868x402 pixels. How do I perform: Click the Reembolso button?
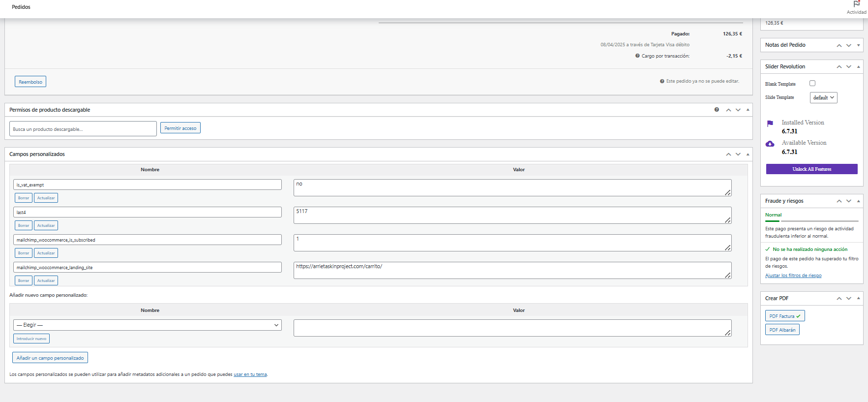tap(30, 82)
